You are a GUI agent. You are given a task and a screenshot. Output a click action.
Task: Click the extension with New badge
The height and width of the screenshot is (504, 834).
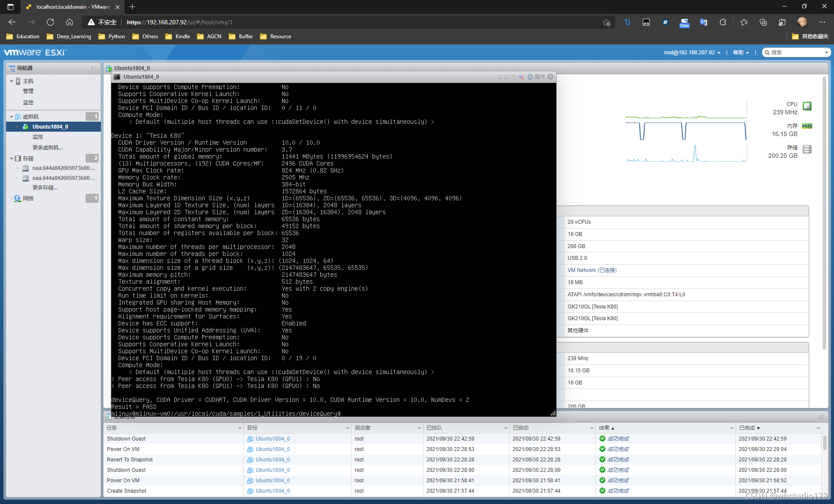[684, 23]
